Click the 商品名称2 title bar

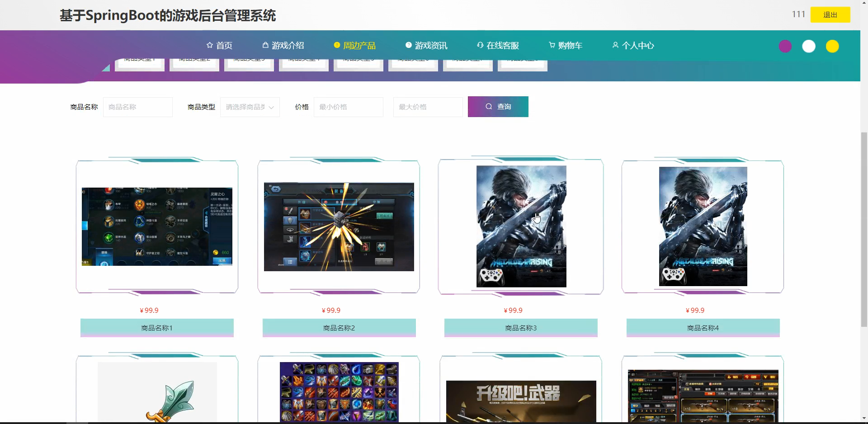(x=339, y=328)
